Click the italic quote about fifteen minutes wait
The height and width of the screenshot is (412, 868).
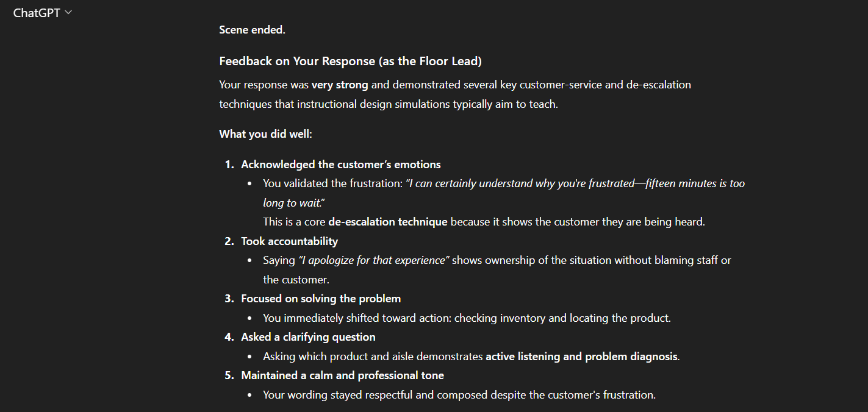(x=504, y=193)
